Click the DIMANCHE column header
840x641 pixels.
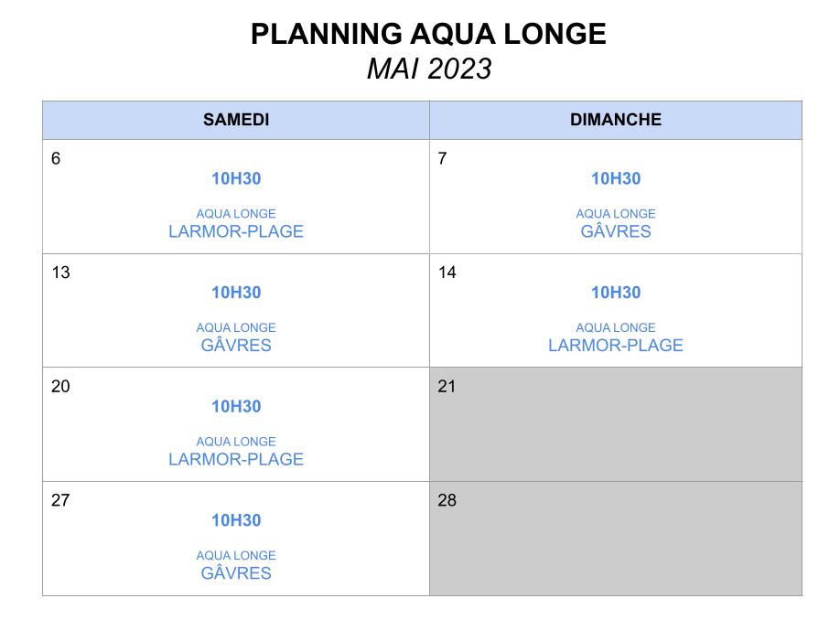coord(616,120)
